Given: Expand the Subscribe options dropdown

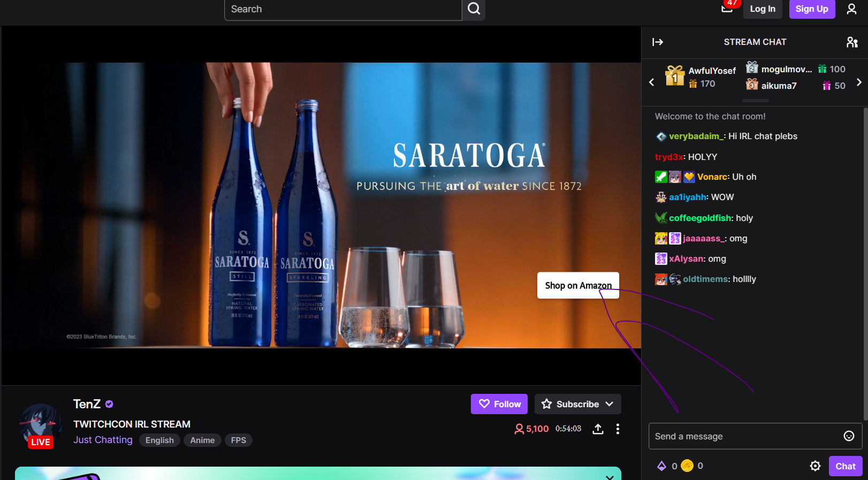Looking at the screenshot, I should click(610, 404).
